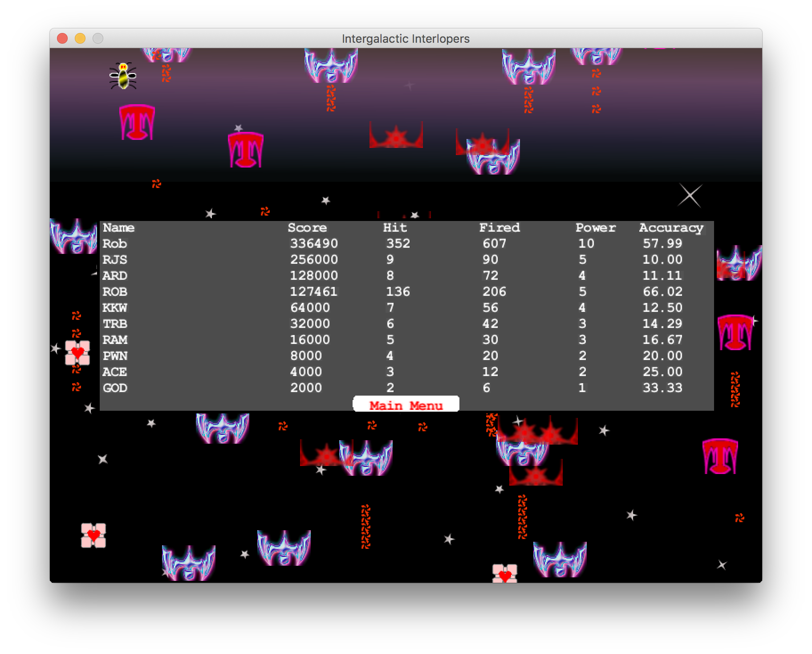The height and width of the screenshot is (654, 812).
Task: Click the heart powerup beside the PWN row
Action: 77,353
